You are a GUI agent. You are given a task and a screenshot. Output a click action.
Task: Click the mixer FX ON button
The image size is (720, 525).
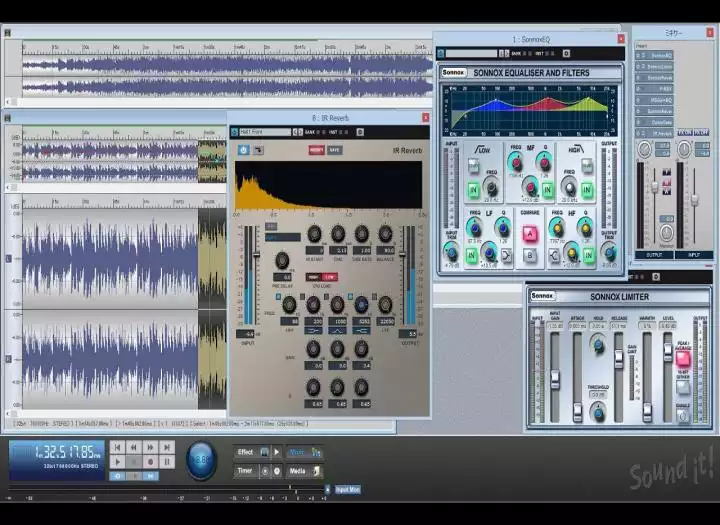point(684,132)
